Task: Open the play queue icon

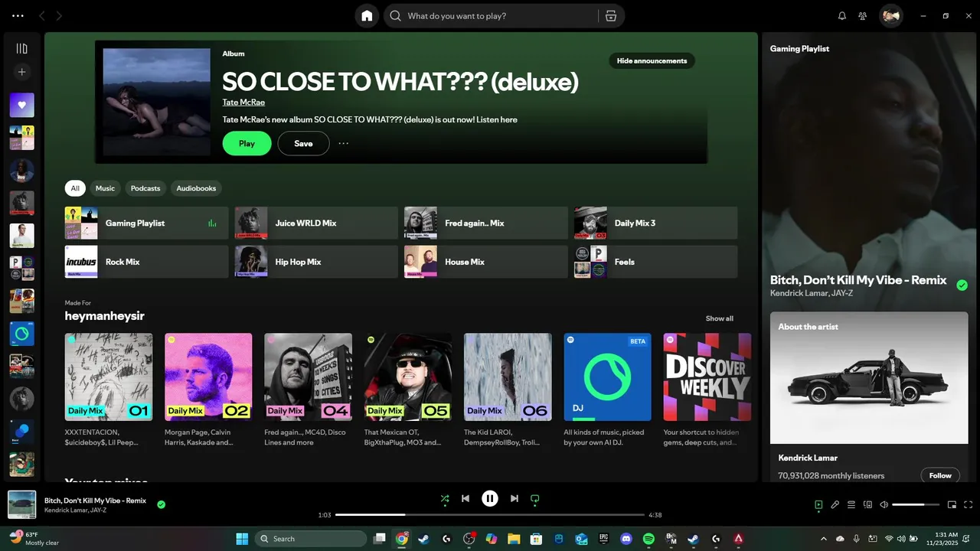Action: click(851, 505)
